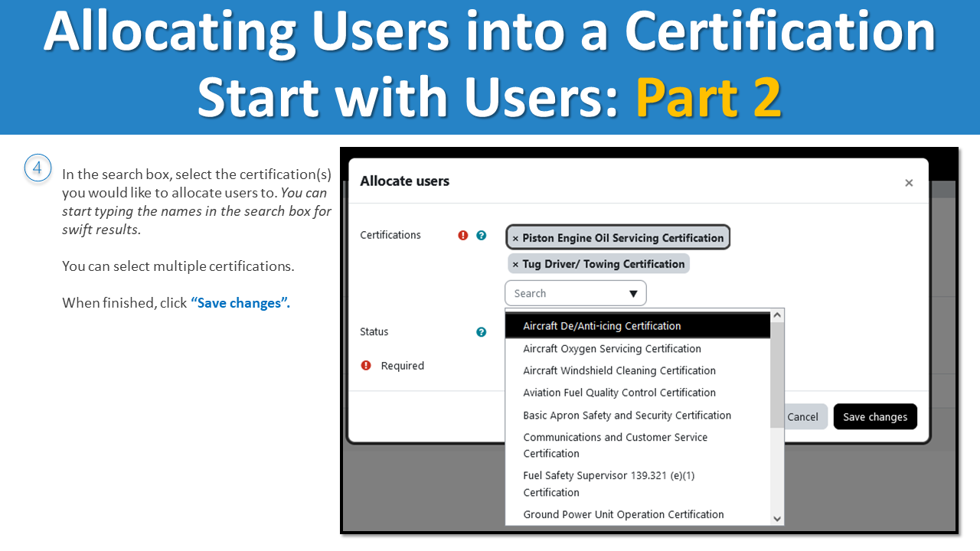Open help for the Status field
The width and height of the screenshot is (980, 551).
click(x=481, y=332)
